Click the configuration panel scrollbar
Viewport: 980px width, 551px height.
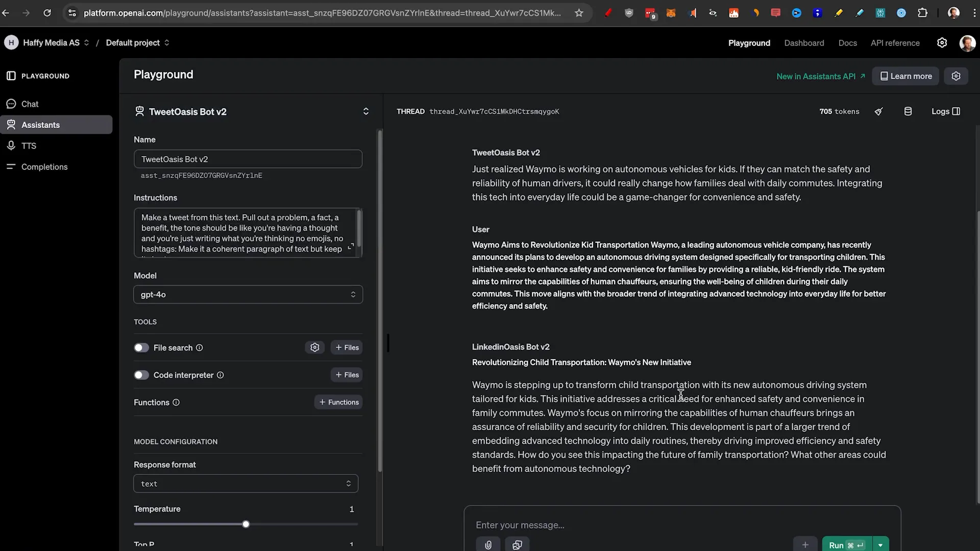click(x=380, y=301)
